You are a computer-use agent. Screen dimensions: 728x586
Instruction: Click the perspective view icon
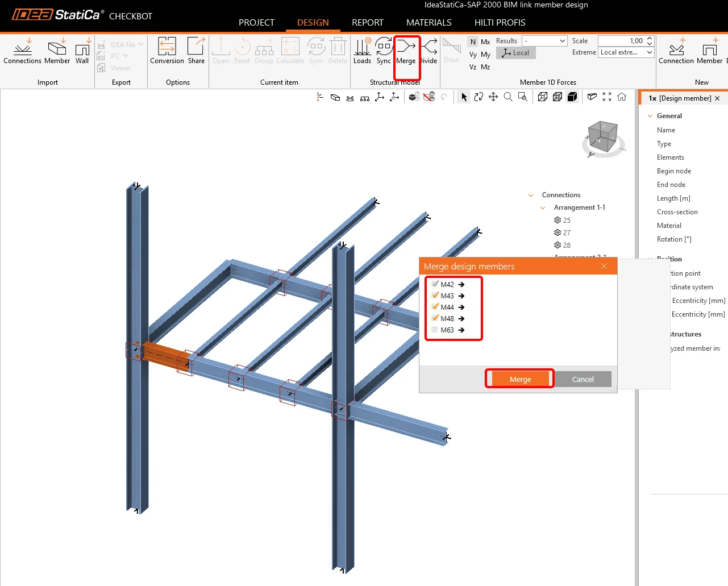592,97
